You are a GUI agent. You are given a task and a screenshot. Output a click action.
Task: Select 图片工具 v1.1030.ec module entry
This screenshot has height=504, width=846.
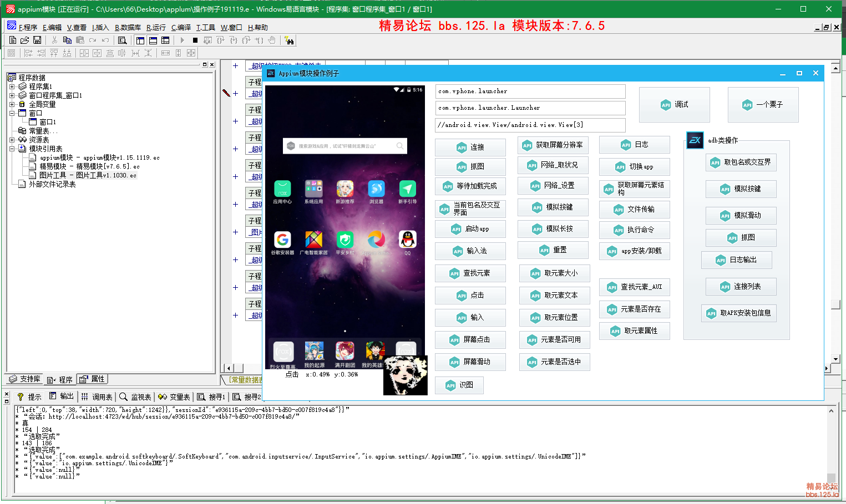click(88, 175)
